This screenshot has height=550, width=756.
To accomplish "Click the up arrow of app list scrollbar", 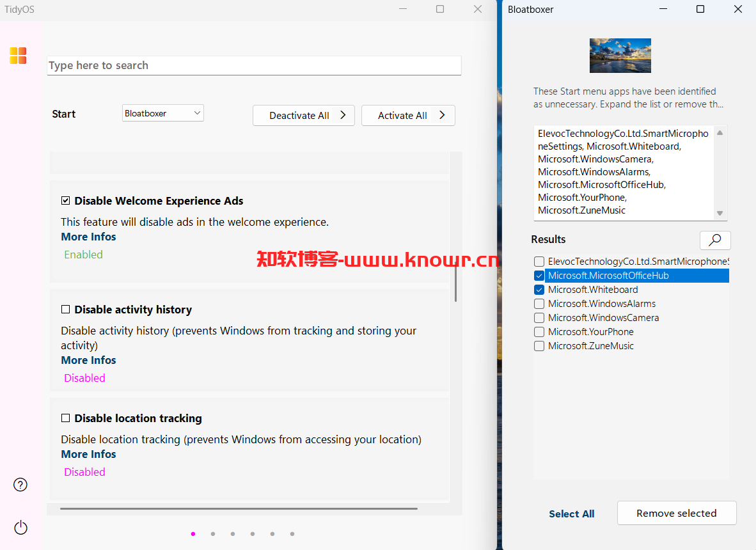I will 720,133.
